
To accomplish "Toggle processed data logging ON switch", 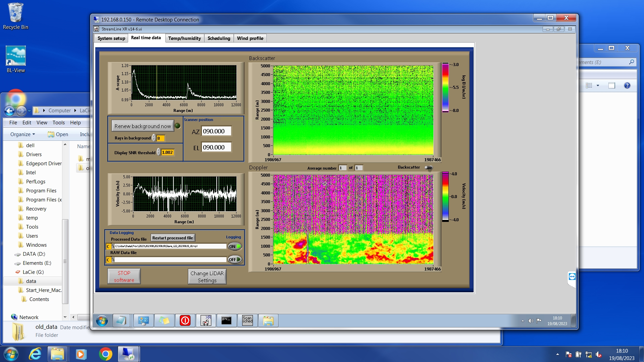I will 235,246.
